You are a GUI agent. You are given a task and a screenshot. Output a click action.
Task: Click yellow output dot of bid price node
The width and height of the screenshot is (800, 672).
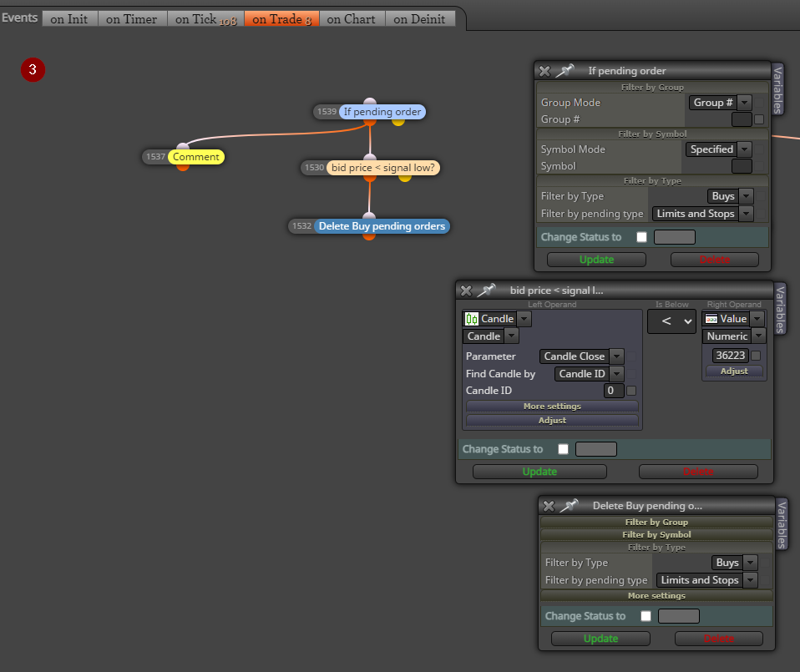(404, 178)
